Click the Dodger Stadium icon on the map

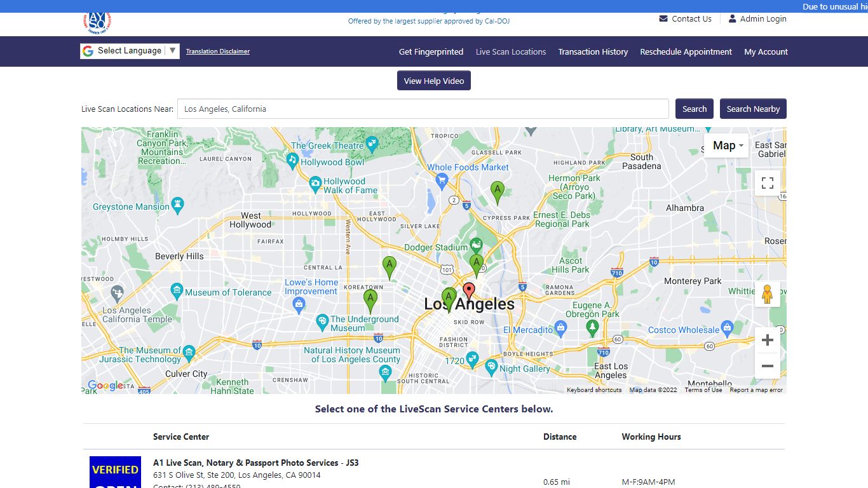[x=475, y=245]
